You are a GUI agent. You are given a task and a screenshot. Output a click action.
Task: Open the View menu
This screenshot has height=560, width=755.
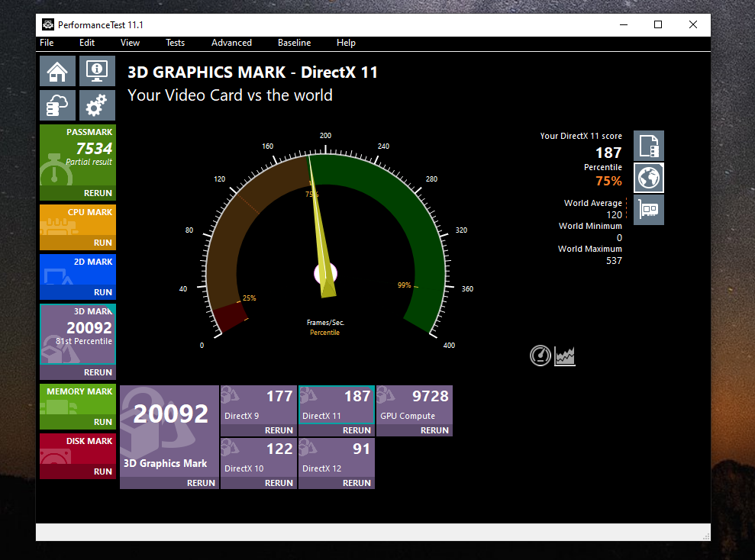pos(130,43)
